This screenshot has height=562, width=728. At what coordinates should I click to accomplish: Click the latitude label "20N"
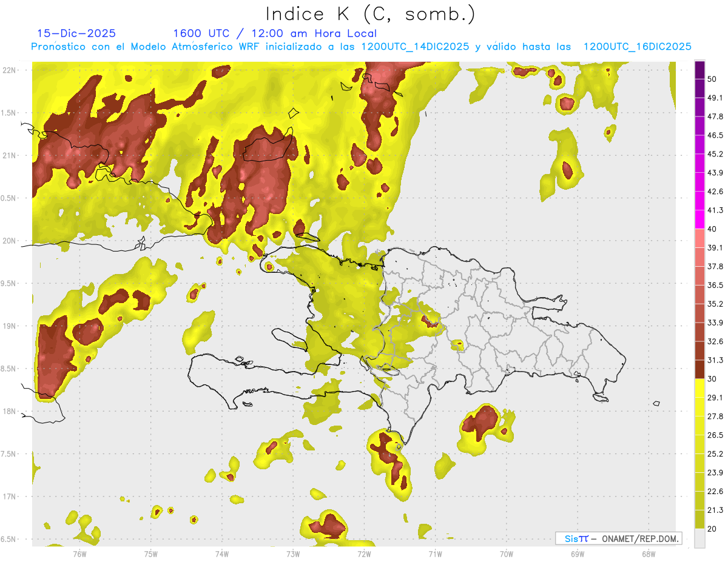tap(10, 241)
